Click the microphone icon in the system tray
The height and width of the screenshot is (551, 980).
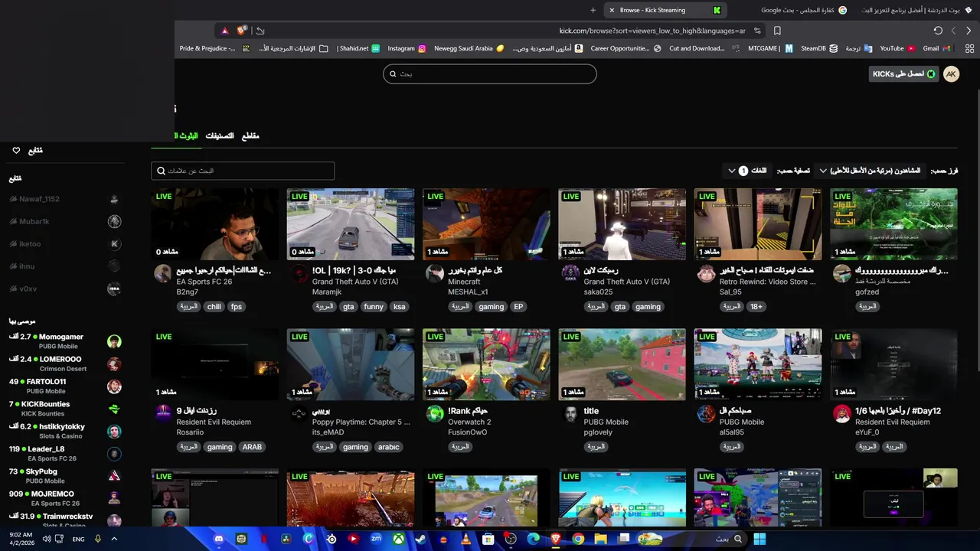click(98, 539)
